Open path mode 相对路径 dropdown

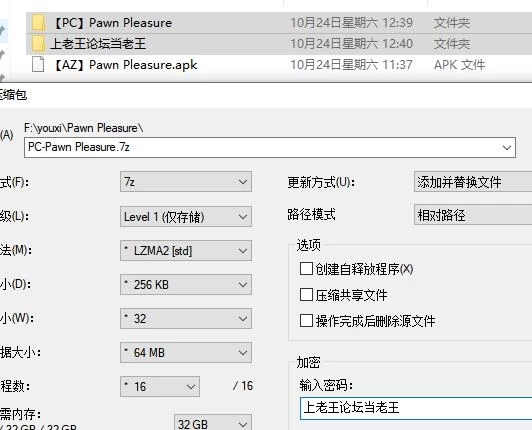pyautogui.click(x=473, y=215)
